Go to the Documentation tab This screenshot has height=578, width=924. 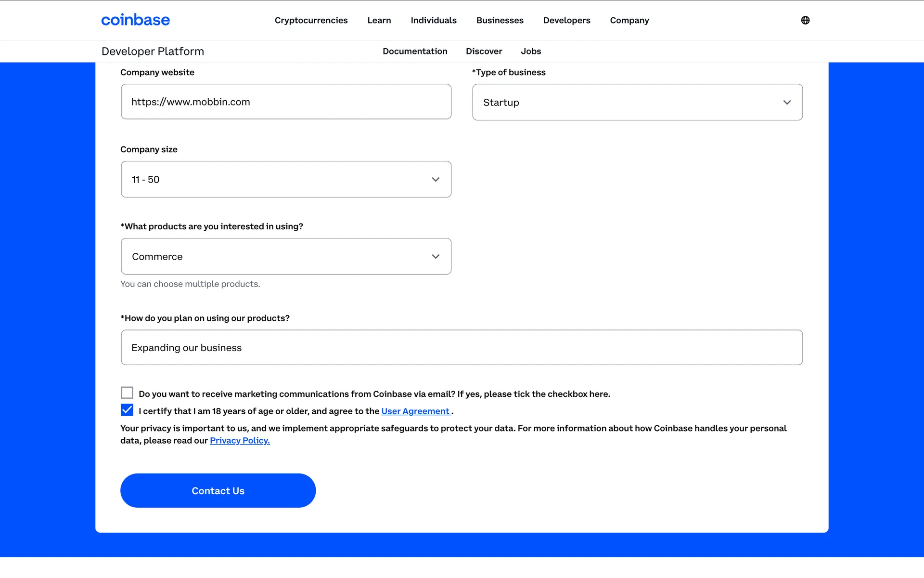coord(415,51)
